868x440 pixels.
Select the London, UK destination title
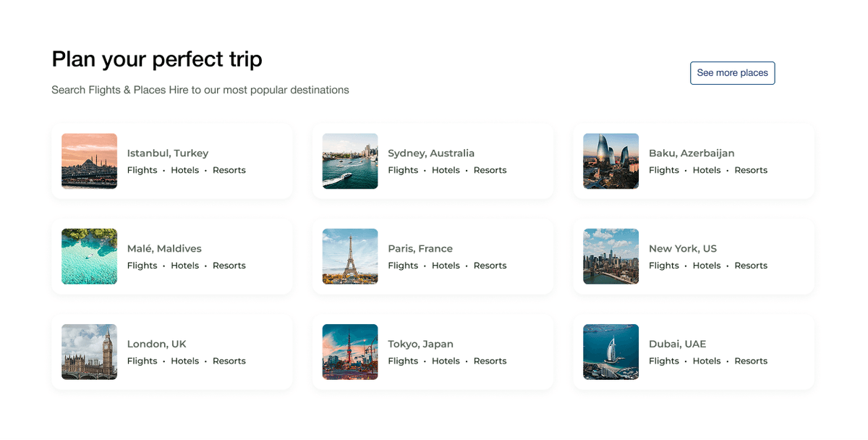click(x=156, y=344)
